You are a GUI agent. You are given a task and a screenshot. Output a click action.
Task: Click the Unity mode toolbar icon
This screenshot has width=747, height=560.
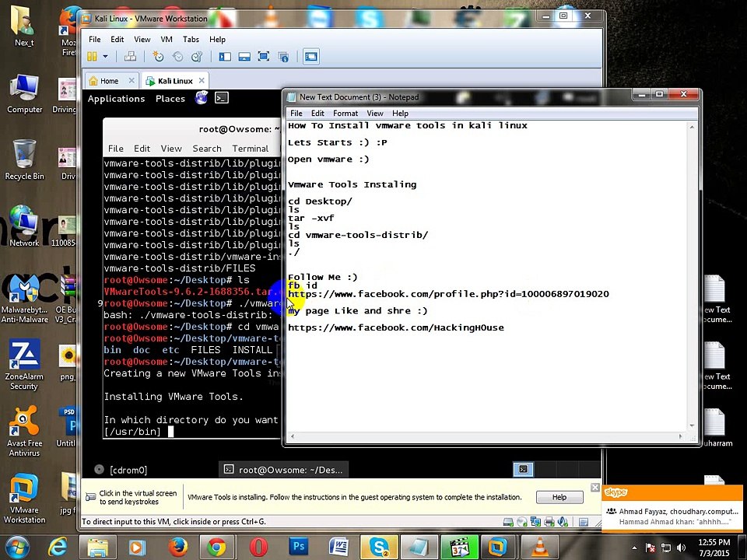tap(283, 57)
